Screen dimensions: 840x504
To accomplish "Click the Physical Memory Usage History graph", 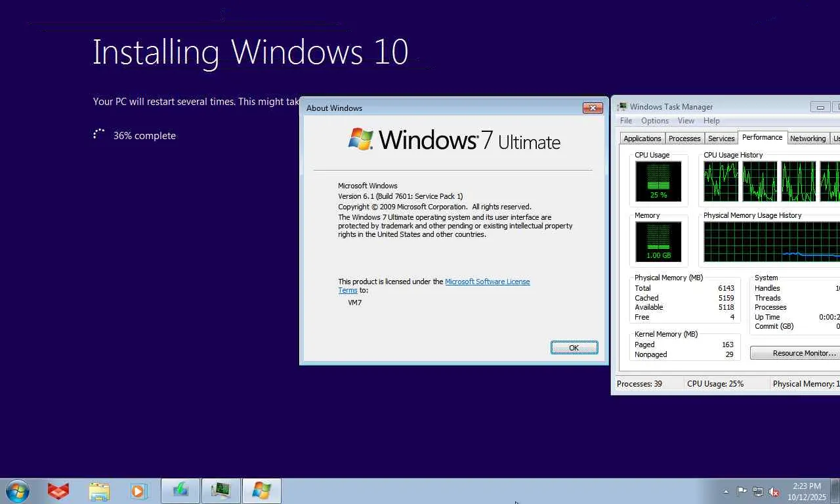I will 772,241.
